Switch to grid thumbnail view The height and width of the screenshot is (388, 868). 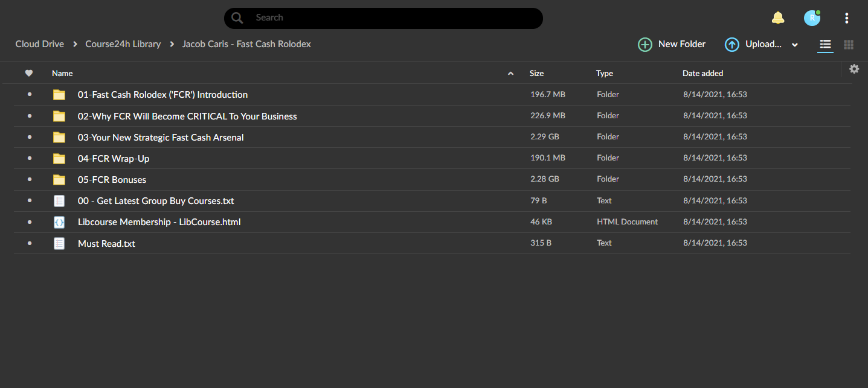849,44
